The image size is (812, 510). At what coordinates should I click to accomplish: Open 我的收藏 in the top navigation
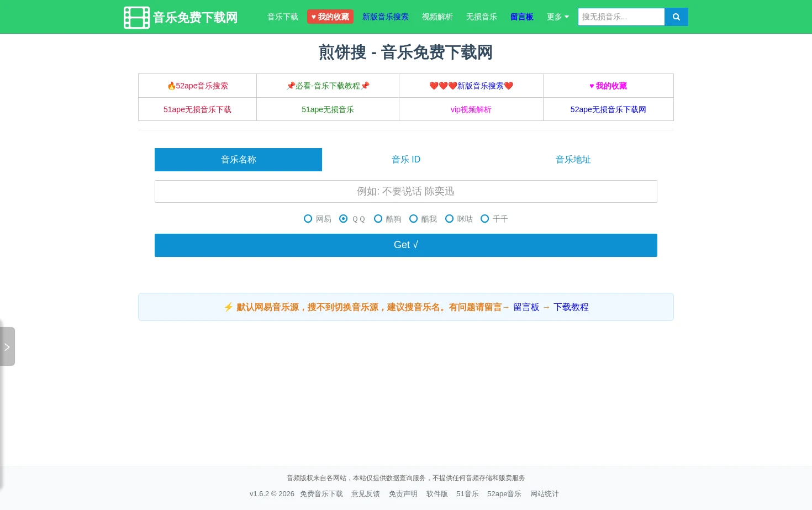tap(330, 17)
